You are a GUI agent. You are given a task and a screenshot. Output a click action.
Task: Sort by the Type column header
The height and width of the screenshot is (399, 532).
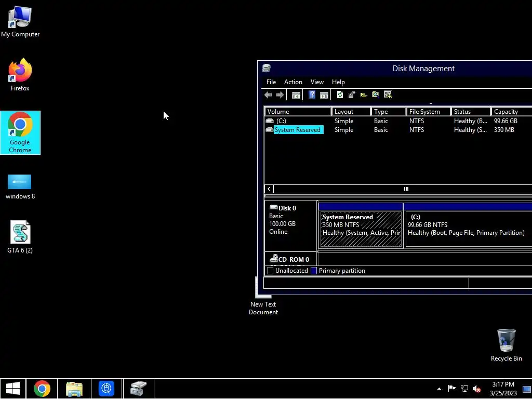[x=389, y=112]
